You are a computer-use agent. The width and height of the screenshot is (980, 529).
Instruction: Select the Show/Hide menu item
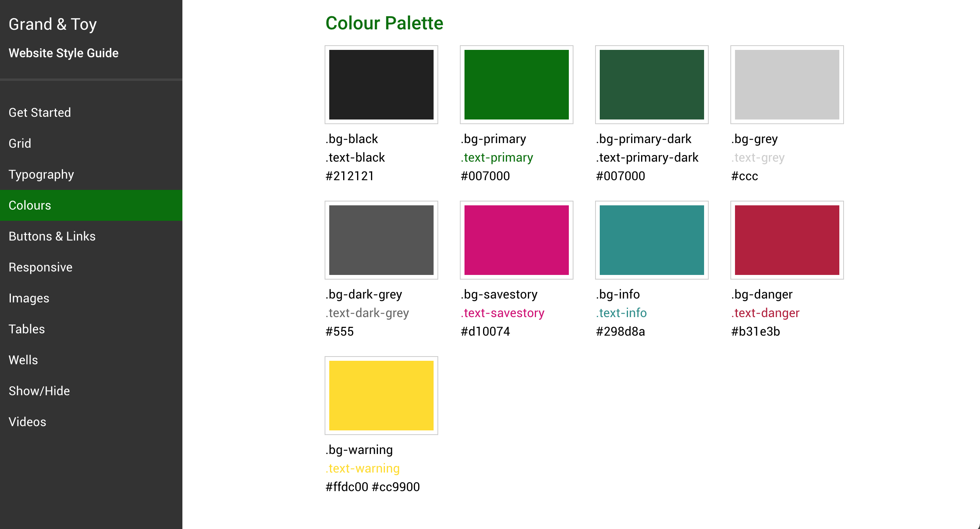(39, 391)
